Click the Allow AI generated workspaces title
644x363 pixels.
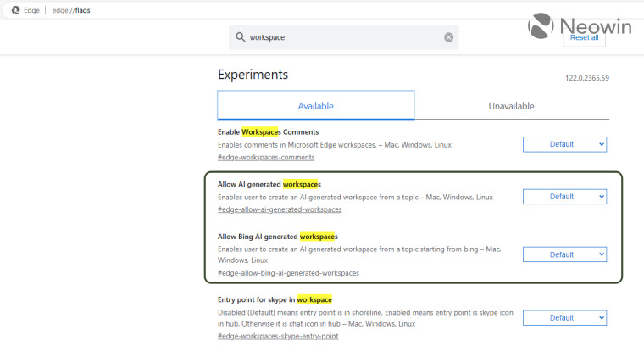click(x=269, y=184)
